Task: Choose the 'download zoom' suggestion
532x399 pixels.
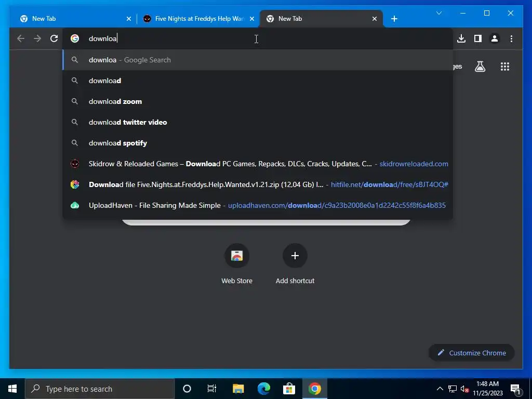Action: click(258, 101)
